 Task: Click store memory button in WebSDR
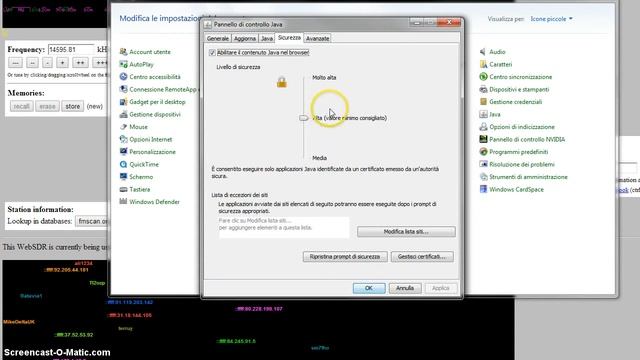[x=73, y=106]
